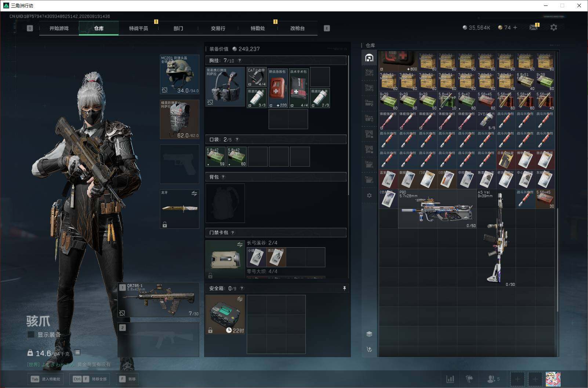Select the safe box container thumbnail
The width and height of the screenshot is (588, 388).
[225, 315]
